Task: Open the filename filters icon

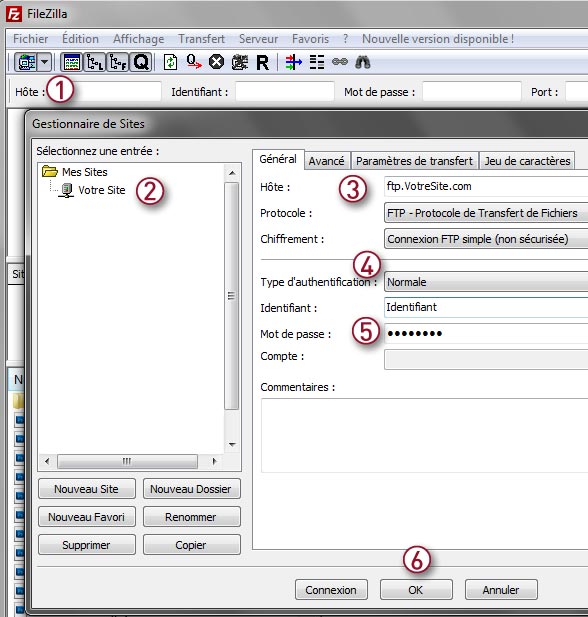Action: (294, 62)
